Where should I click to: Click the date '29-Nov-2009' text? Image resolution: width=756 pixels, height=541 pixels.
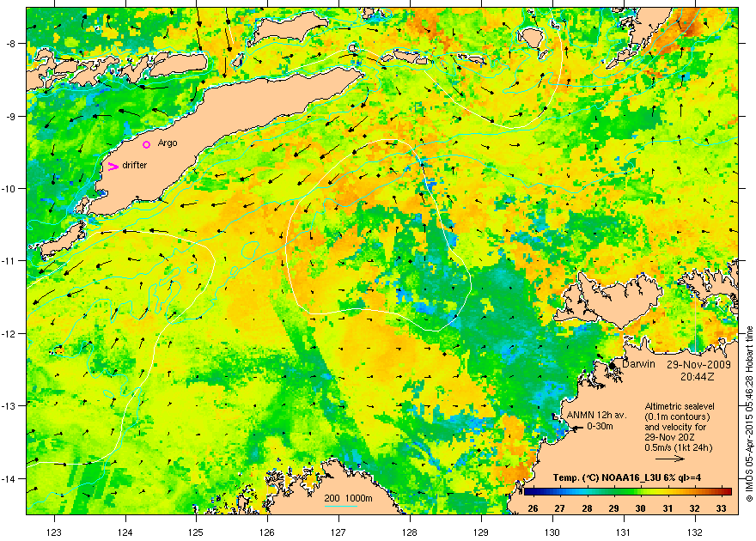(x=698, y=365)
